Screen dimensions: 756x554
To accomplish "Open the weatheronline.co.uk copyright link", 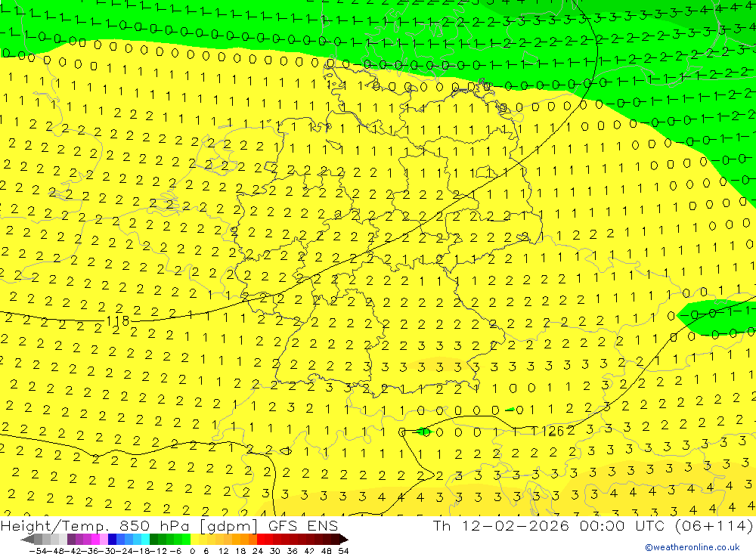I will tap(692, 547).
